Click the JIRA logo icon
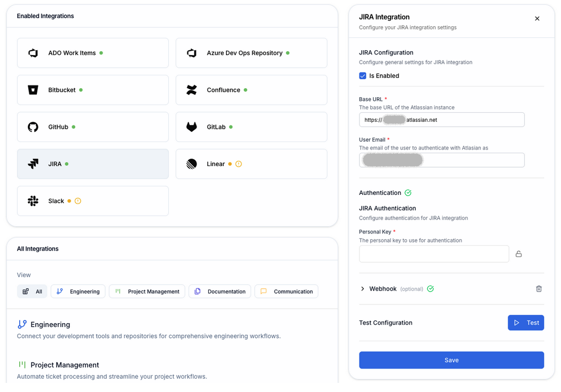Screen dimensions: 561x392 pos(33,164)
